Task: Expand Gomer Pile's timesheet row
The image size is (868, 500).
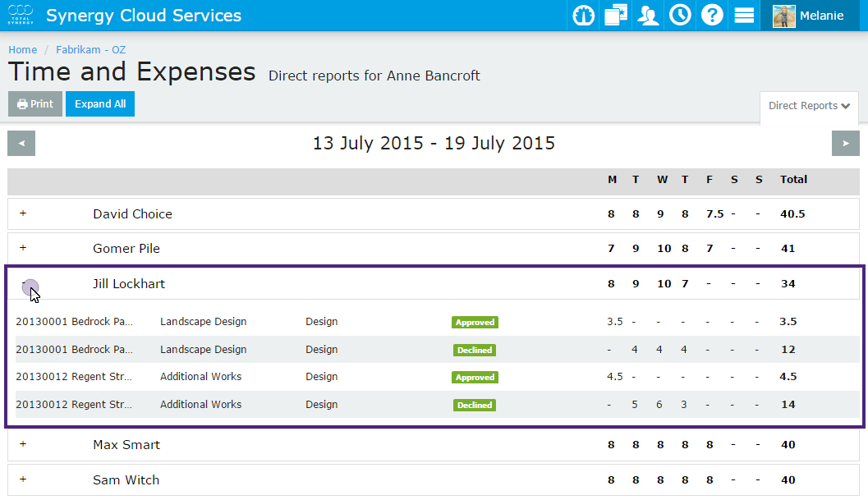Action: 23,248
